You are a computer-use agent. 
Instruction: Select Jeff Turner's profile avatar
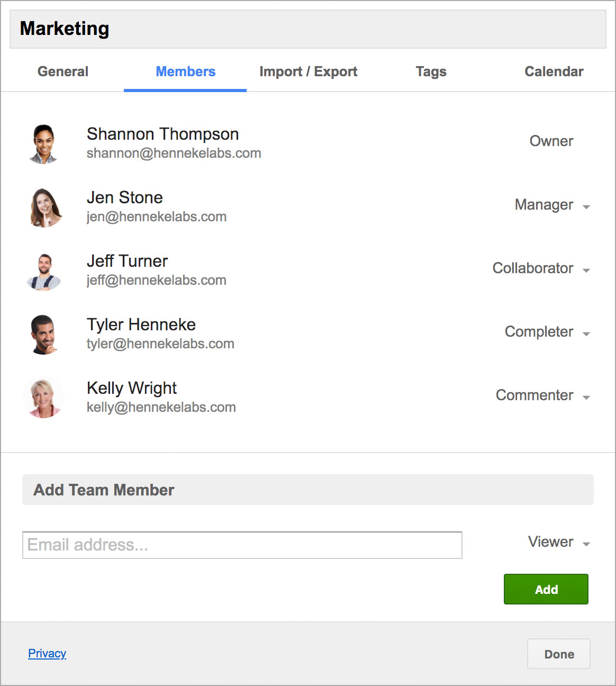[x=44, y=271]
